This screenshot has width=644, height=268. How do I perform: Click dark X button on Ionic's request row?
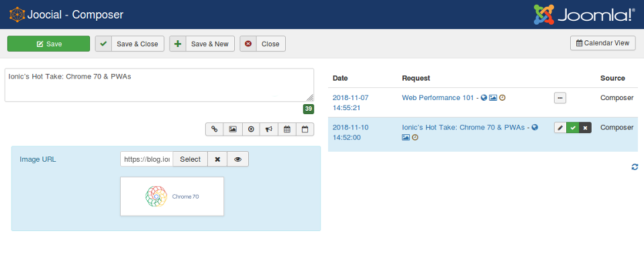[x=585, y=128]
